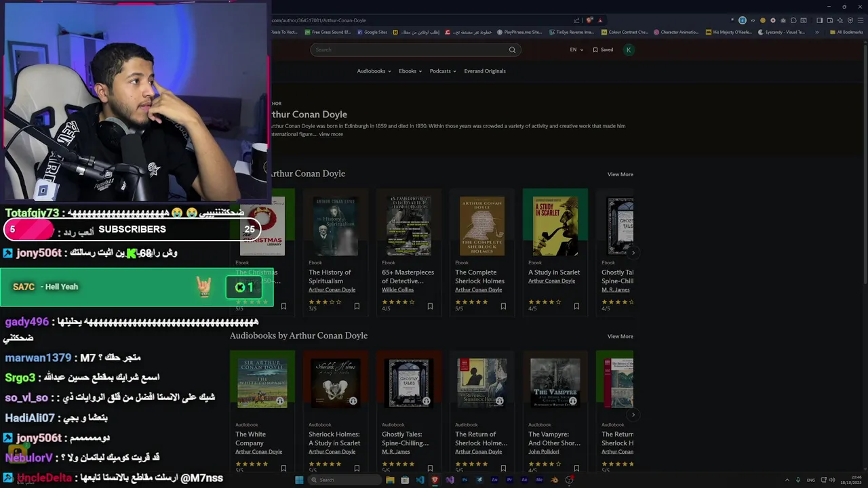Open Adobe Premiere Pro from the taskbar
The image size is (868, 488).
pos(509,480)
